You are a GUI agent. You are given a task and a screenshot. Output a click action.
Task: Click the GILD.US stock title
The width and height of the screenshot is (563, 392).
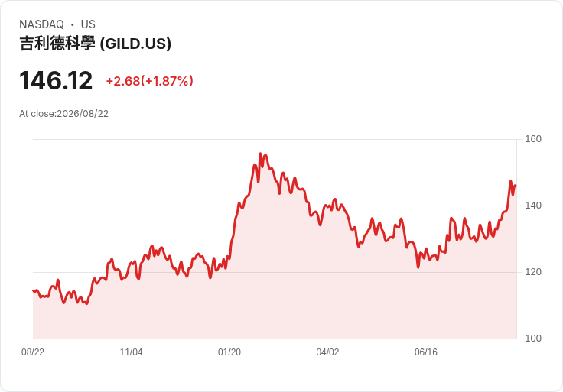pyautogui.click(x=95, y=44)
